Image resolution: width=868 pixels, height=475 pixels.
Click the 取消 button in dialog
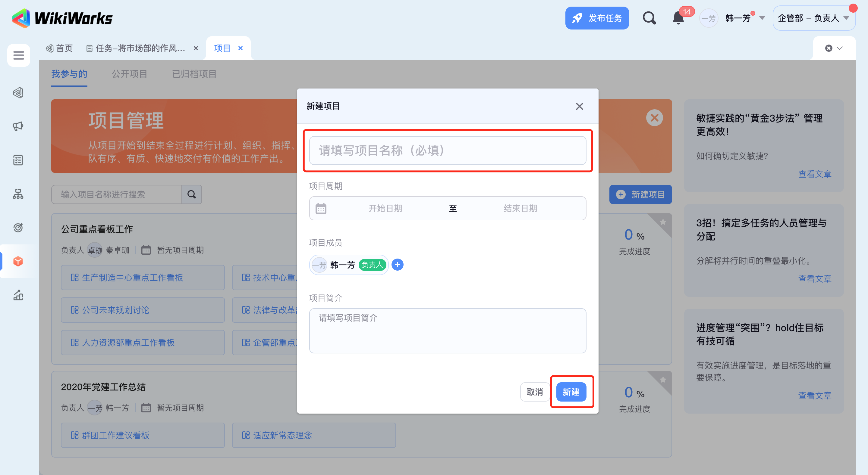[534, 392]
